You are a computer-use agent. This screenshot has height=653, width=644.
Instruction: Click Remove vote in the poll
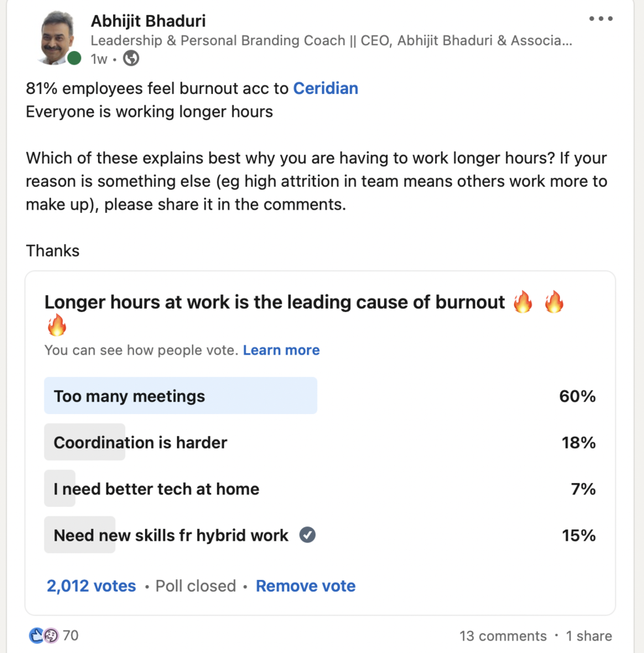tap(306, 586)
